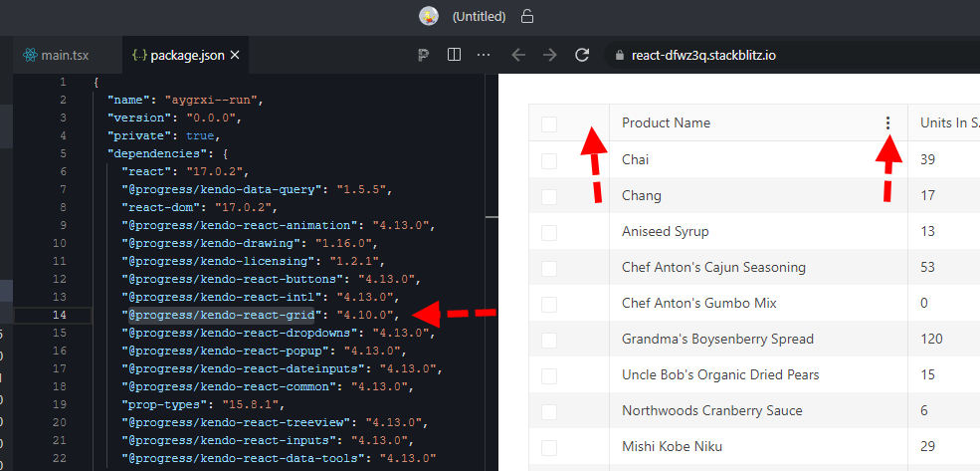Click the units value 53
Image resolution: width=980 pixels, height=471 pixels.
tap(927, 267)
